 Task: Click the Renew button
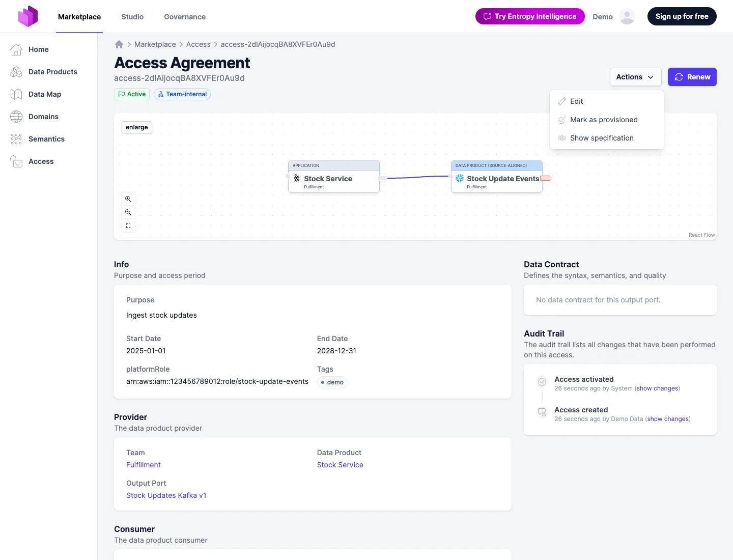coord(692,77)
